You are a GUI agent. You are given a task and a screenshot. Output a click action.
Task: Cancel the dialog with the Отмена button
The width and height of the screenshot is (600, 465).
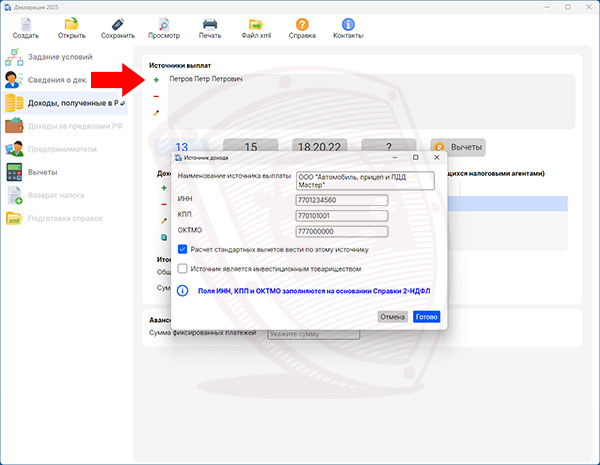392,316
